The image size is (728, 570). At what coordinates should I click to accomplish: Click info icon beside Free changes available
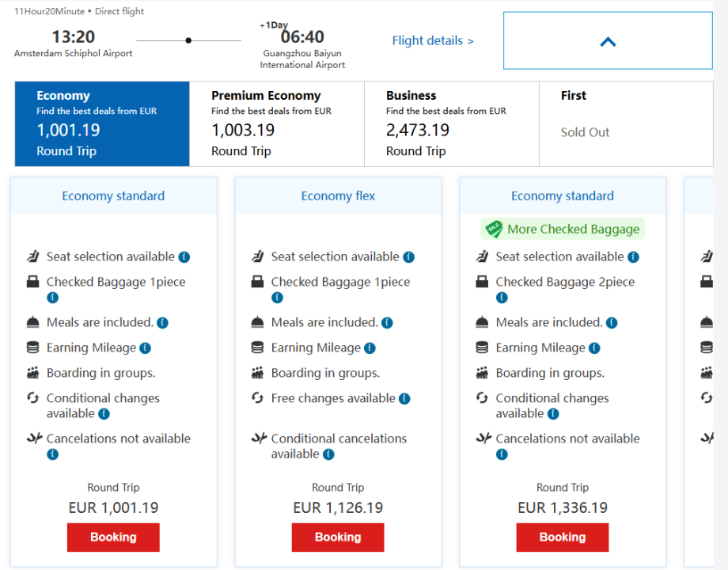pyautogui.click(x=404, y=398)
